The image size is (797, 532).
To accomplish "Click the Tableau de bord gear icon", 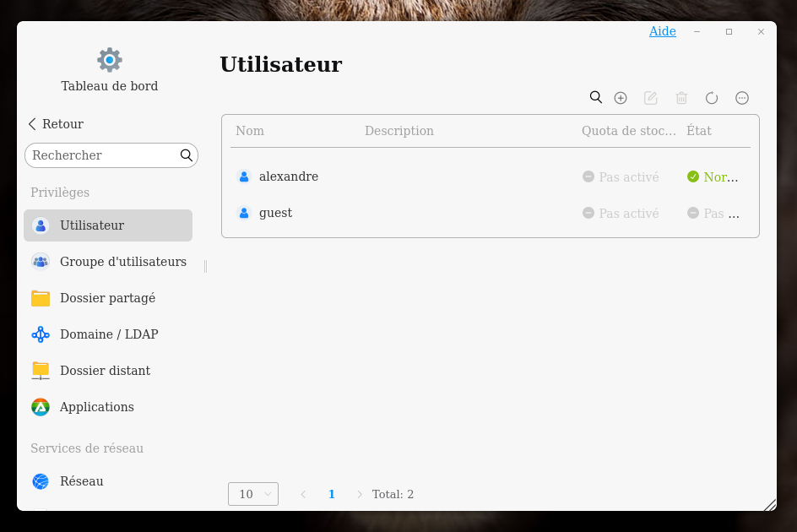I will coord(110,60).
